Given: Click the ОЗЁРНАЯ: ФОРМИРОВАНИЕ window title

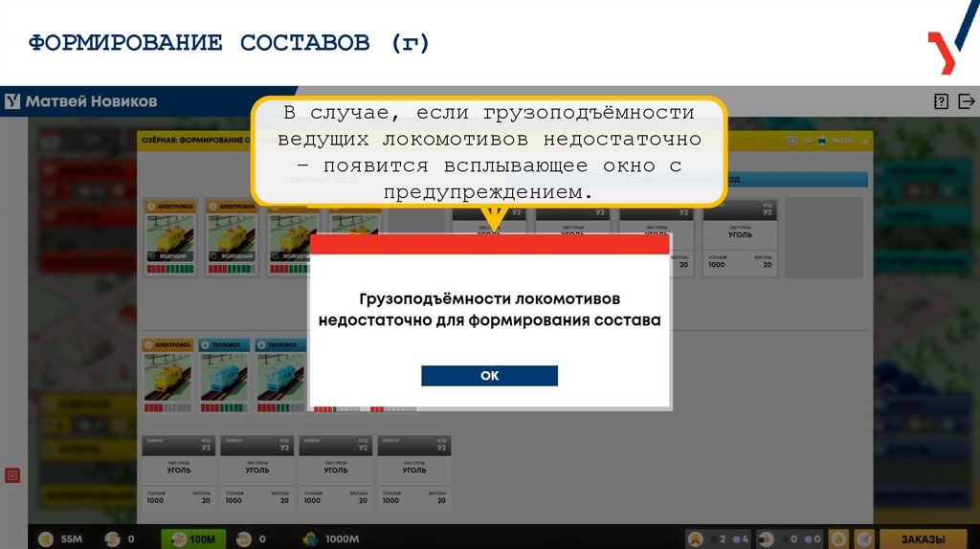Looking at the screenshot, I should tap(197, 141).
